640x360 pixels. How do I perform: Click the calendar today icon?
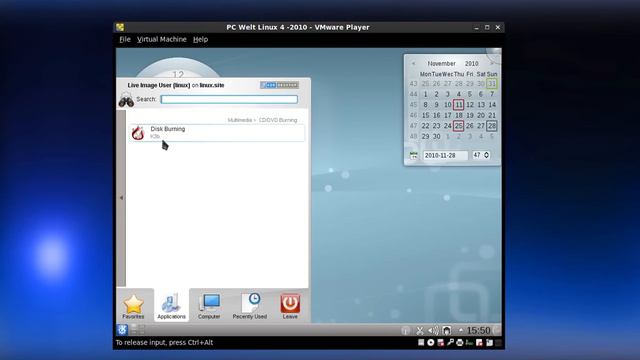tap(413, 156)
